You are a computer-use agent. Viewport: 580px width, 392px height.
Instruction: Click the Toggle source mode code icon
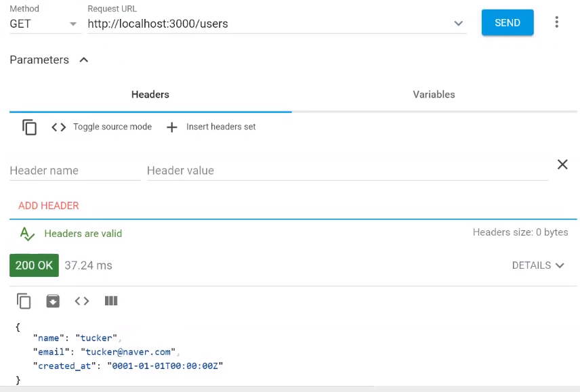[x=59, y=127]
